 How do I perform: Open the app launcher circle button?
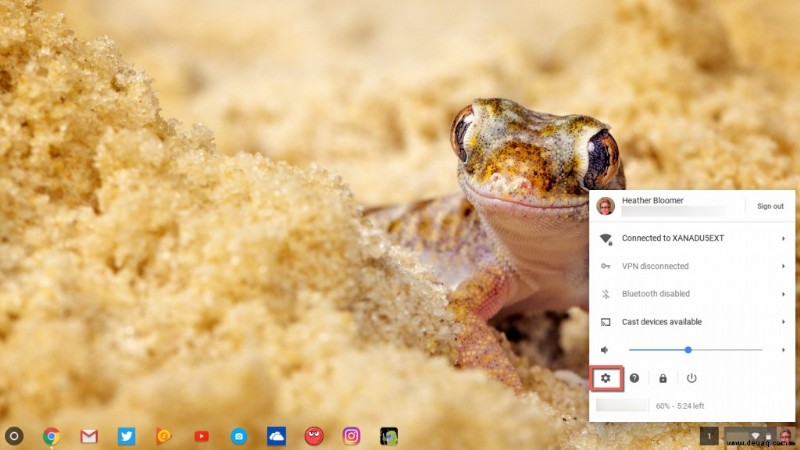pyautogui.click(x=14, y=436)
